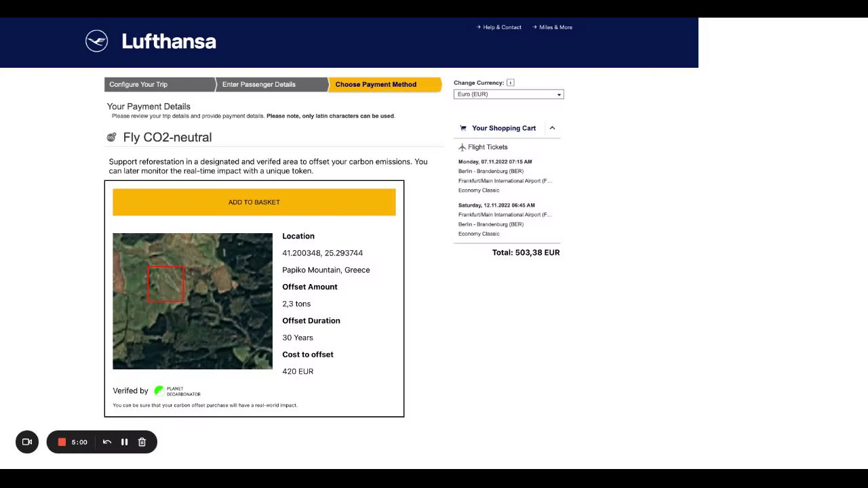Screen dimensions: 868x488
Task: Click the Flight Tickets airplane icon
Action: (x=462, y=147)
